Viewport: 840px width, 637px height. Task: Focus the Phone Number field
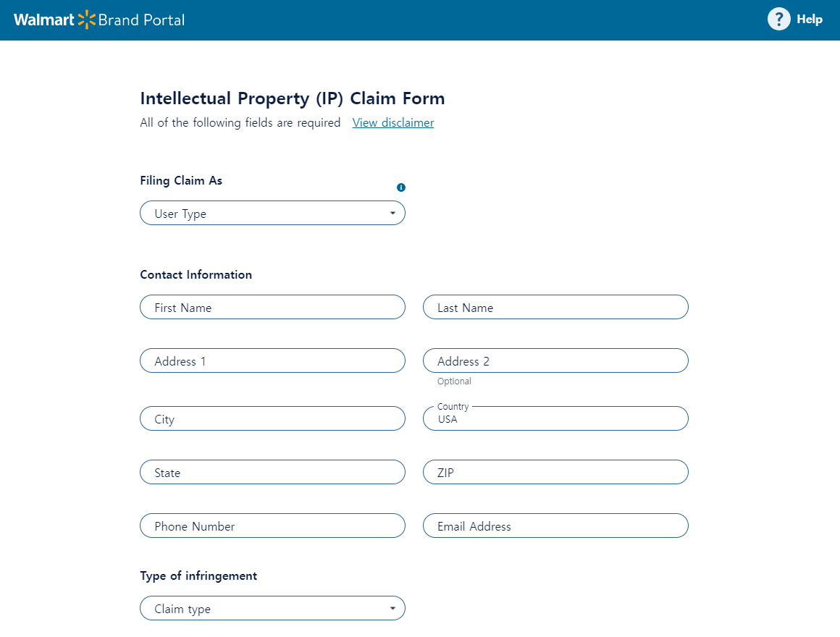point(272,526)
